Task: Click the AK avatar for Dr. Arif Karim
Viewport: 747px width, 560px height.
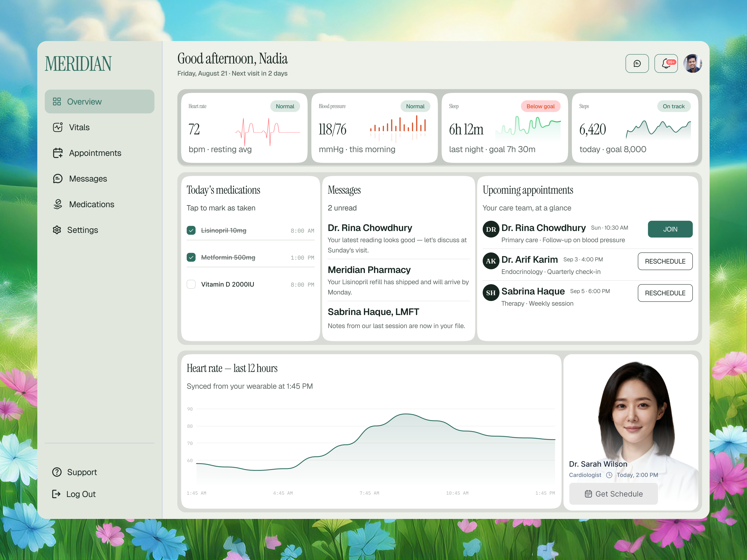Action: [x=491, y=261]
